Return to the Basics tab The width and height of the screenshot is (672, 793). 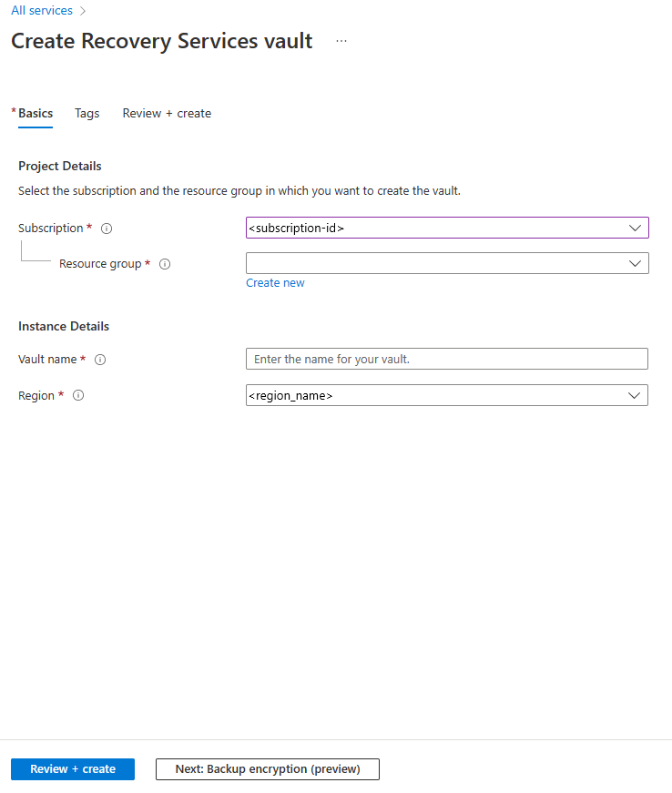pyautogui.click(x=35, y=113)
